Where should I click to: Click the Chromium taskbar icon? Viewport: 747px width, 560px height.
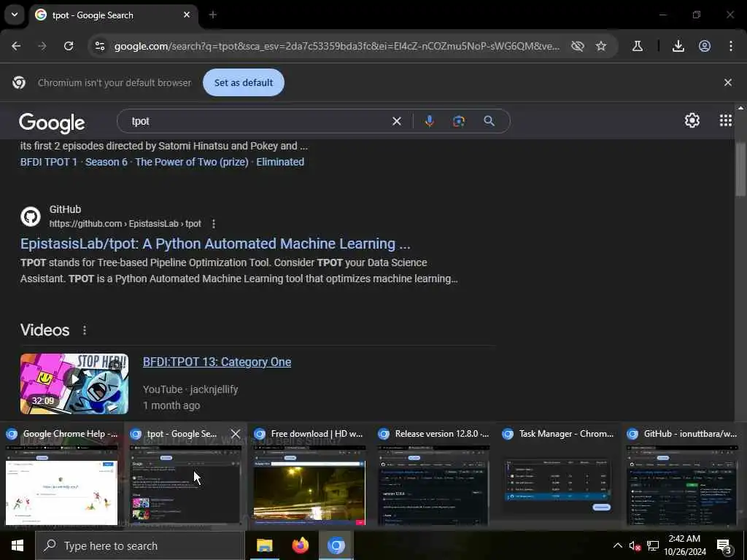(x=336, y=545)
